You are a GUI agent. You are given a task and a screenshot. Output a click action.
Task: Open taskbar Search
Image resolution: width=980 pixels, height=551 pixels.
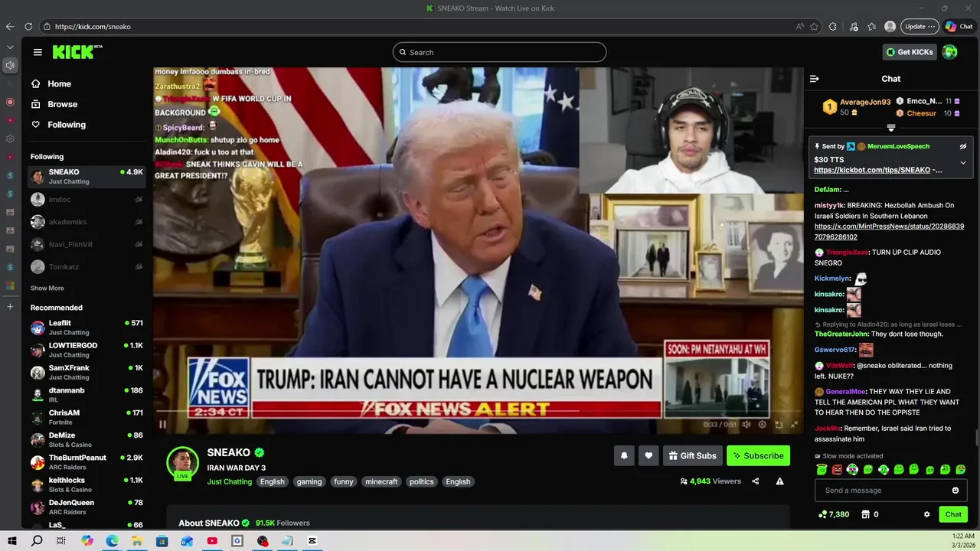tap(37, 541)
